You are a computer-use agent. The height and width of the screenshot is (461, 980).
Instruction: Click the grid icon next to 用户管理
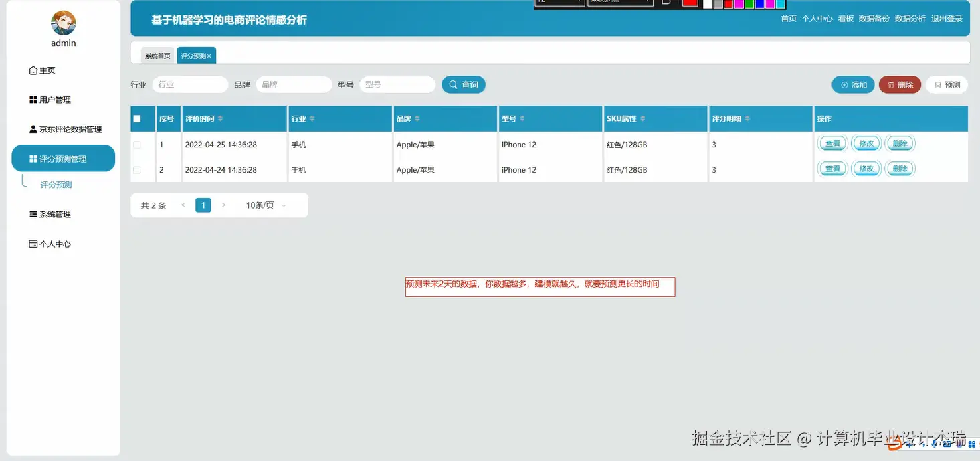tap(33, 100)
